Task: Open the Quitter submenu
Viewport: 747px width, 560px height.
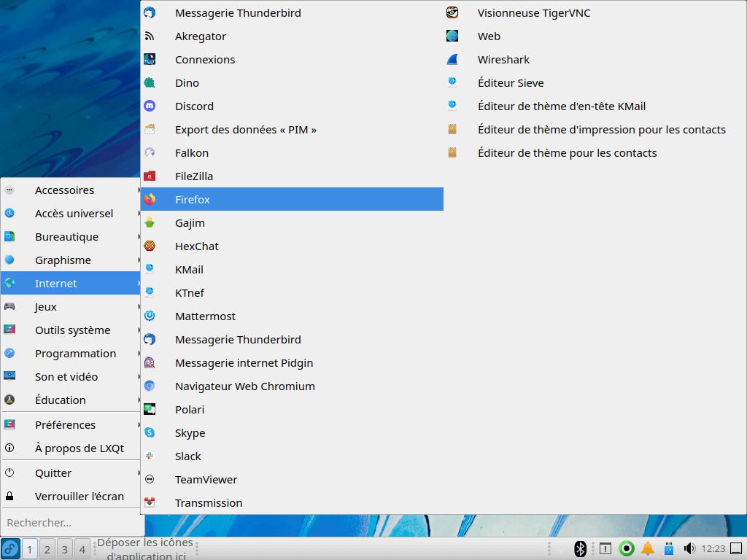Action: click(x=71, y=472)
